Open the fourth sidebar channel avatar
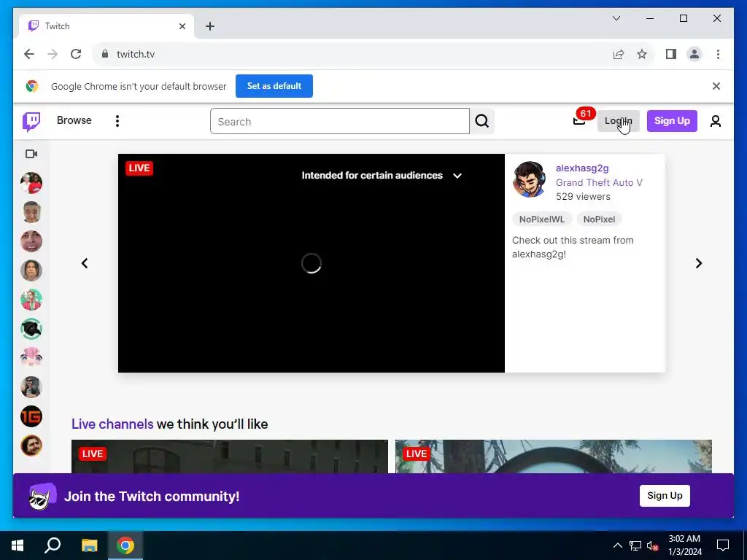 tap(31, 271)
